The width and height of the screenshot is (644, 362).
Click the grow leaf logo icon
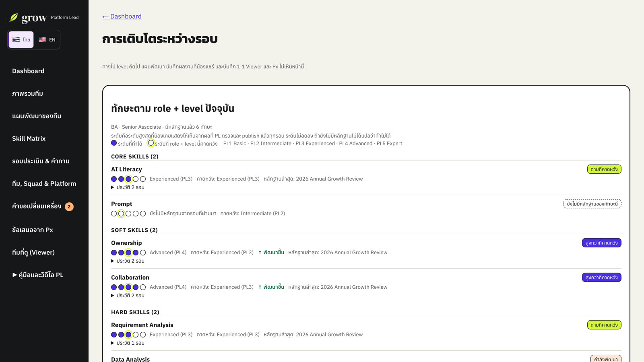(14, 18)
